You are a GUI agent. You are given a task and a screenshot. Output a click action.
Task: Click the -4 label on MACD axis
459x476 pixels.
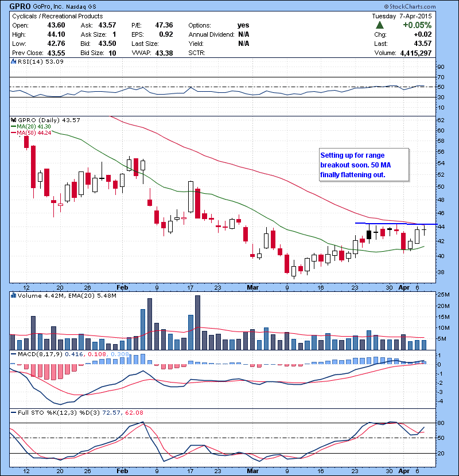click(440, 401)
